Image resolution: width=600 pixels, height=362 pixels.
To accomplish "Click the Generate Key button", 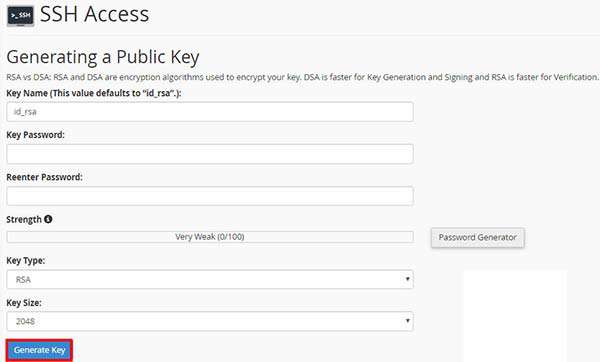I will click(x=39, y=350).
